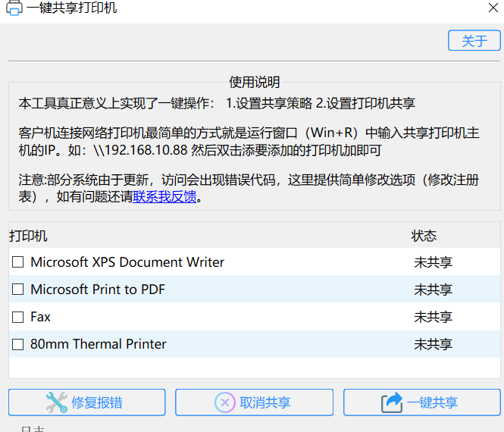The width and height of the screenshot is (504, 432).
Task: Click the 修复报错 button label
Action: [97, 402]
